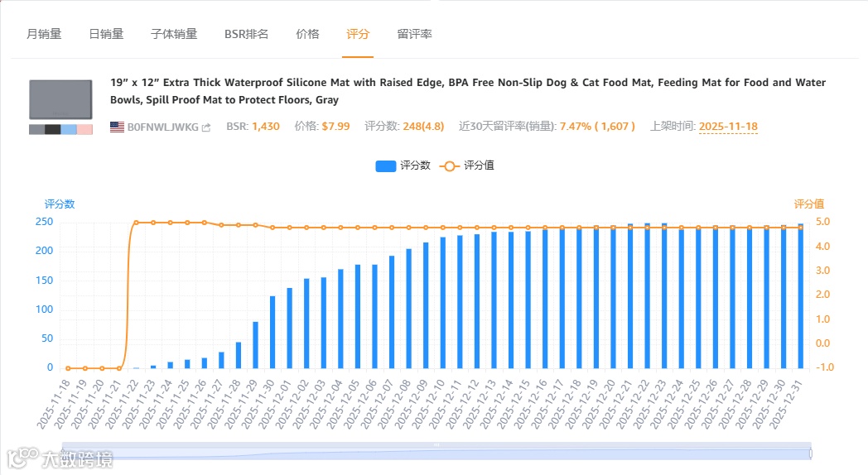Click the right axis title 评分值
The width and height of the screenshot is (868, 475).
tap(808, 204)
